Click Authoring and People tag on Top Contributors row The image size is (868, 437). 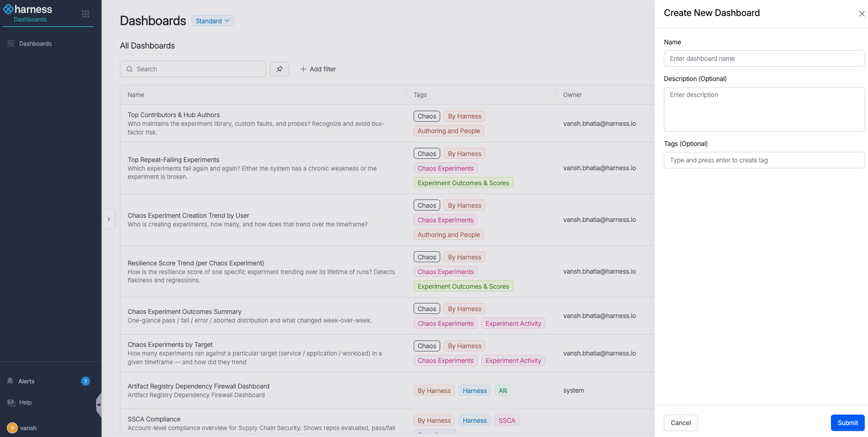[449, 131]
